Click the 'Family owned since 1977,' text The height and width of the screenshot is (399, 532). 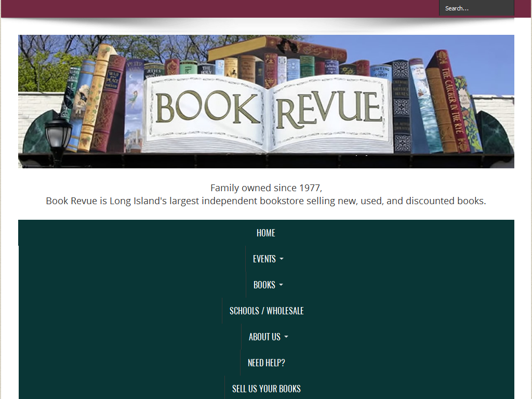(266, 188)
